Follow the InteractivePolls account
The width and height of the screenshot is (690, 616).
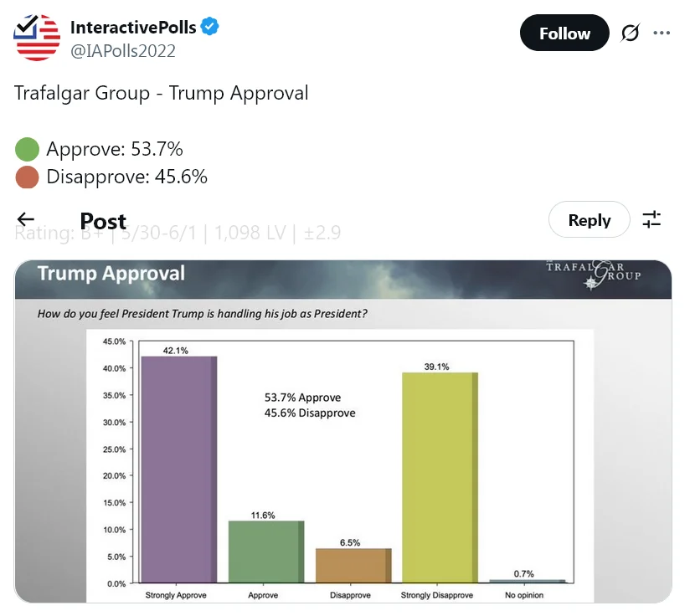point(564,33)
